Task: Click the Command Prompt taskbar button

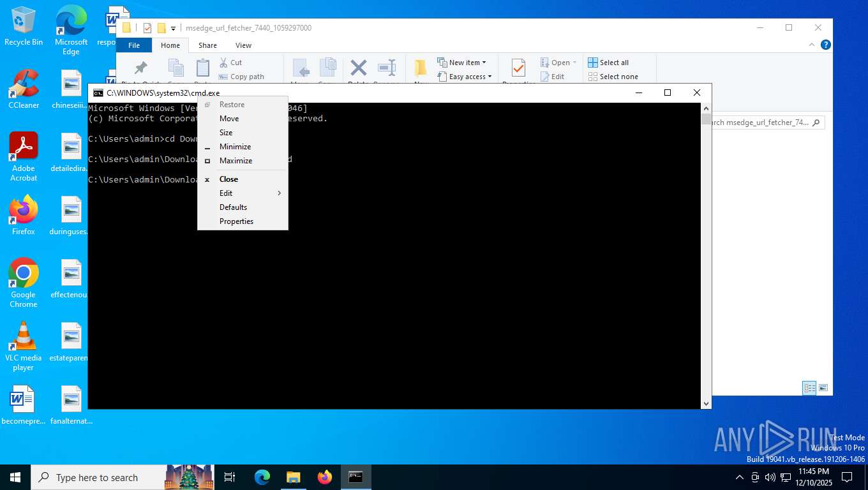Action: coord(355,477)
